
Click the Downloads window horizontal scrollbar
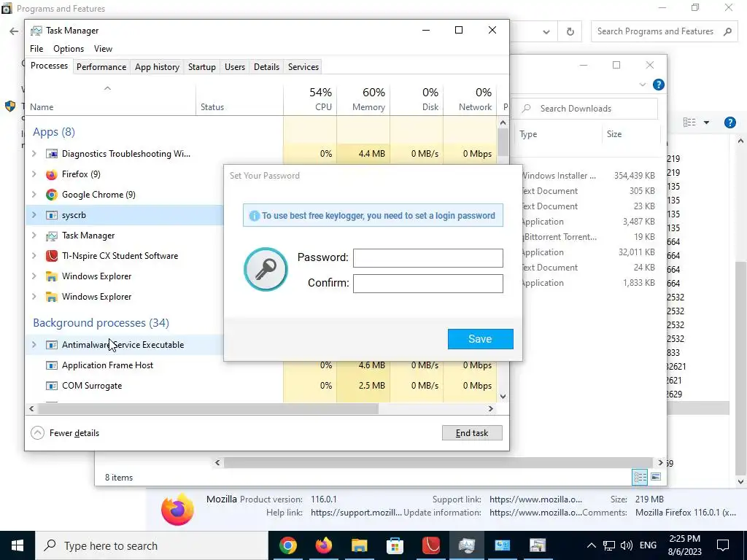tap(438, 463)
